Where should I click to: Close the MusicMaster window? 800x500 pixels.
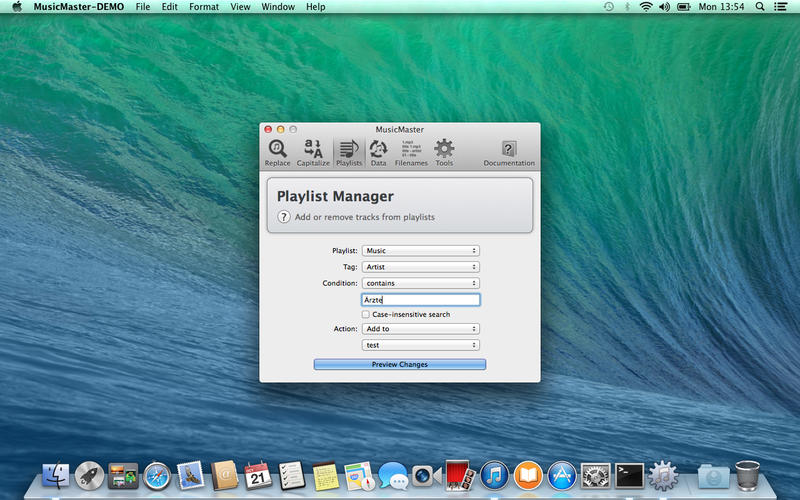point(268,130)
